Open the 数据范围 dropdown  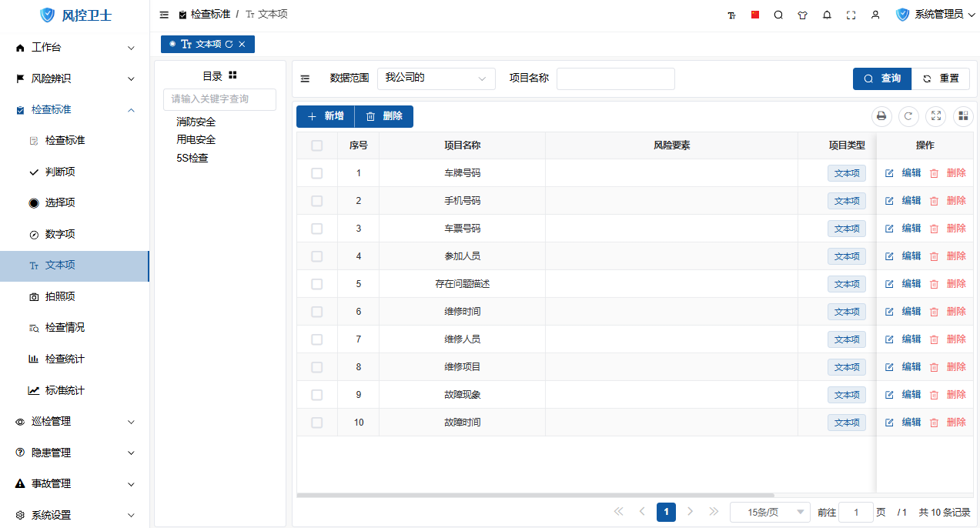tap(436, 79)
